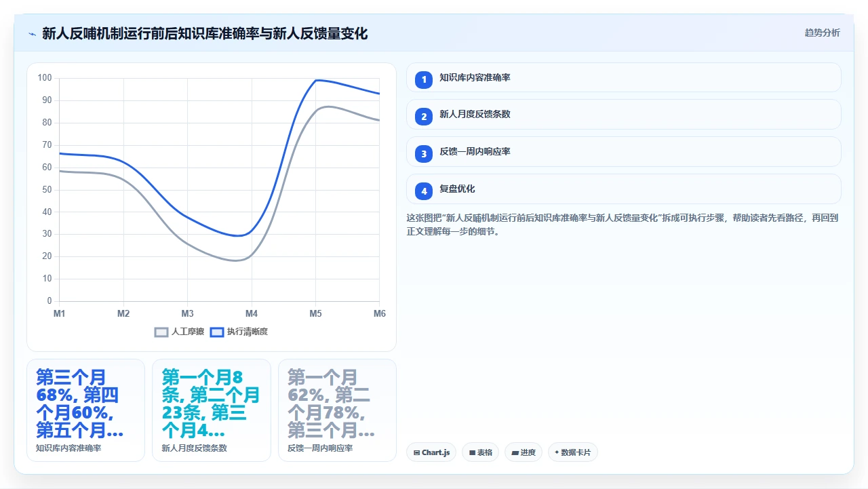Toggle the 人工摩擦 legend series
The height and width of the screenshot is (489, 868).
[x=180, y=332]
